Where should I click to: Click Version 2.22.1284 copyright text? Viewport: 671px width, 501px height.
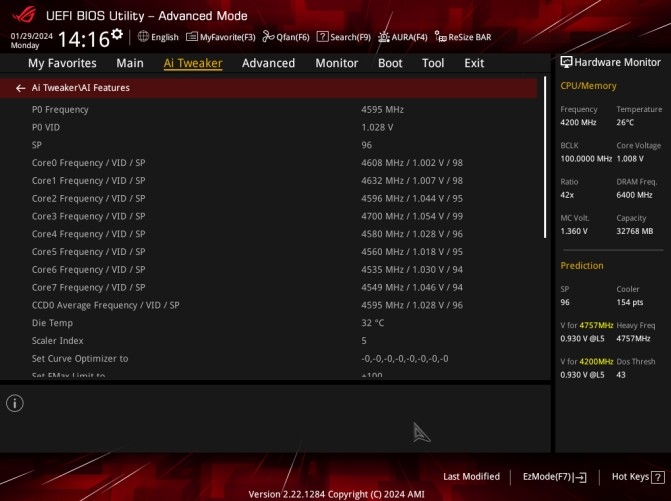[336, 495]
